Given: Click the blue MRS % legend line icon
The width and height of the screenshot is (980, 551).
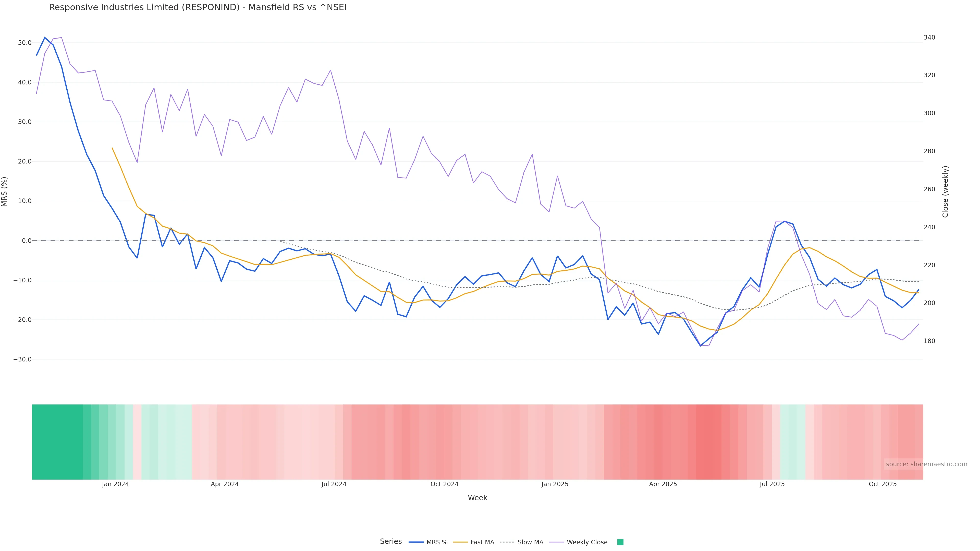Looking at the screenshot, I should [416, 542].
